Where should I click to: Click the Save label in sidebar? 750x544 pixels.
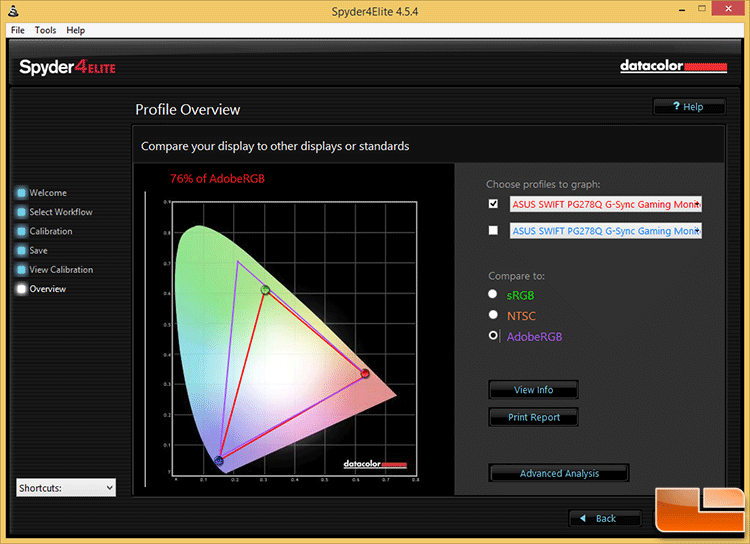click(38, 250)
